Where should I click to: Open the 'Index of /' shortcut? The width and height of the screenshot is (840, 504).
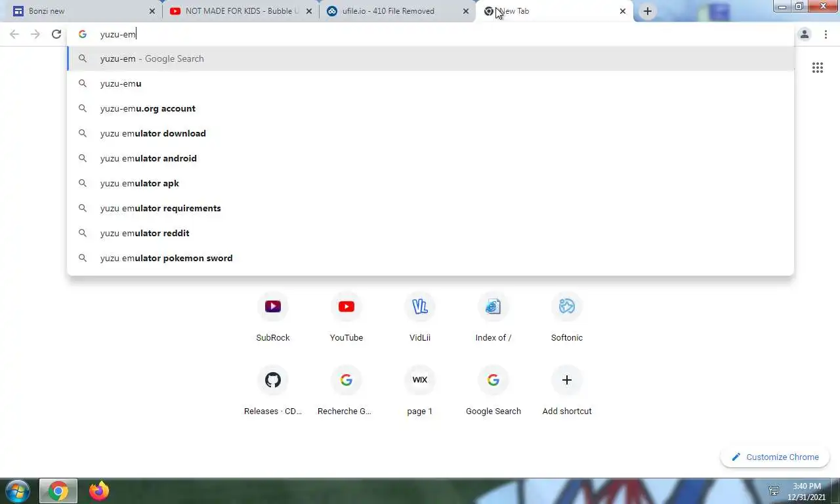tap(493, 318)
